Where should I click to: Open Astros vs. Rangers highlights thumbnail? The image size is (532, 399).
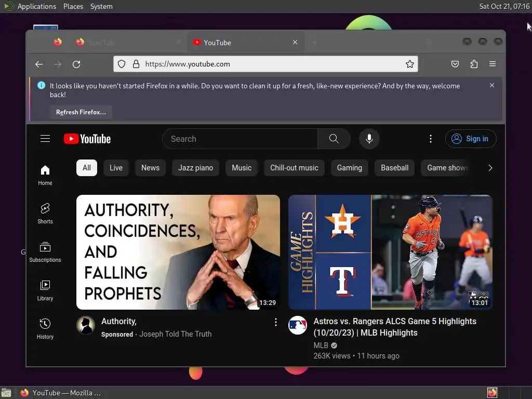click(391, 252)
